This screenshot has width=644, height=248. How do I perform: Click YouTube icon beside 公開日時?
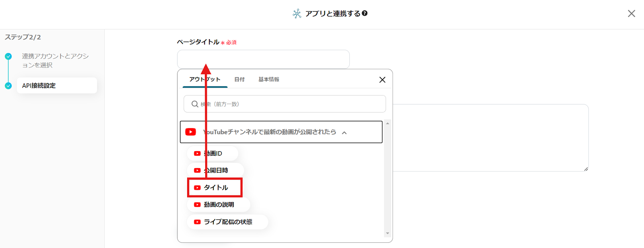click(x=197, y=170)
